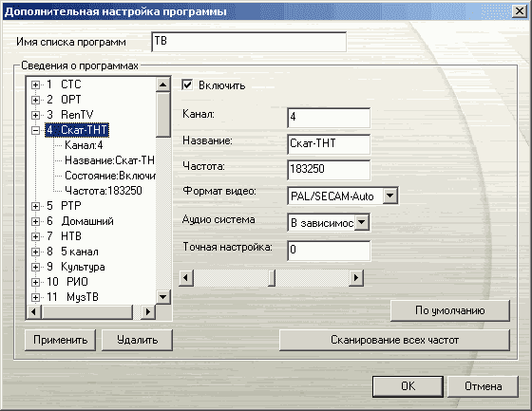Expand the 6 Домашний tree node

pyautogui.click(x=35, y=221)
